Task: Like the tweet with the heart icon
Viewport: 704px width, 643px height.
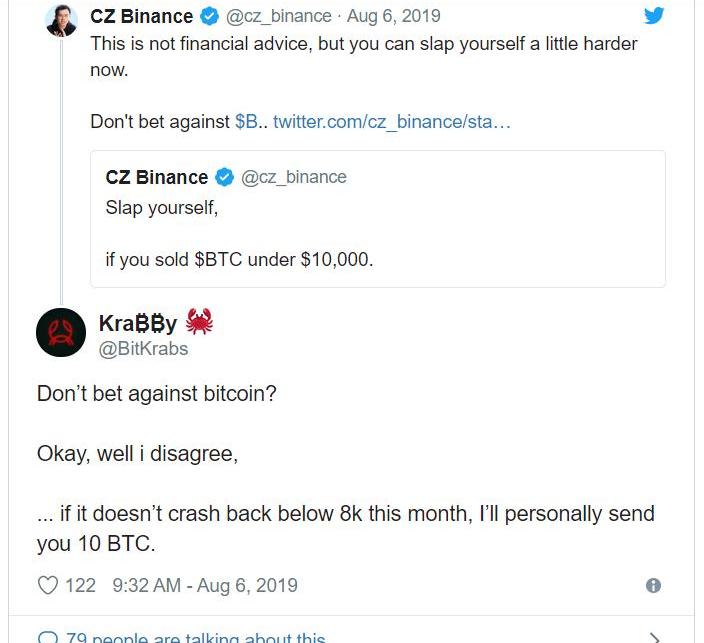Action: (x=48, y=585)
